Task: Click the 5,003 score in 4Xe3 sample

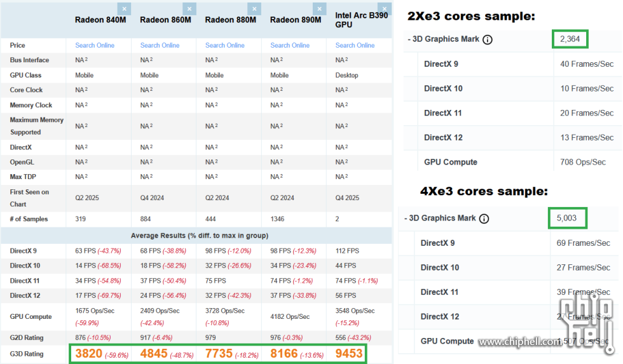Action: tap(566, 219)
